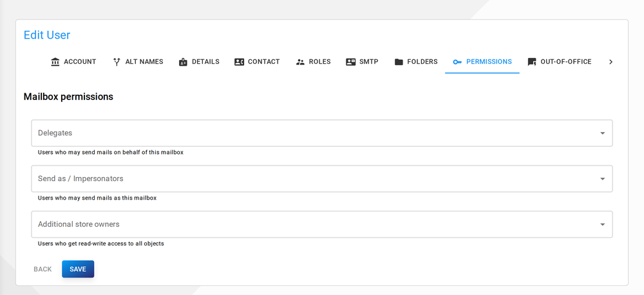Click the Back button
Screen dimensions: 644x295
pyautogui.click(x=43, y=269)
